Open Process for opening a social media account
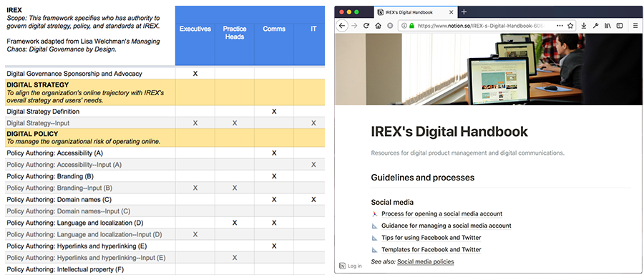The image size is (644, 275). point(442,213)
